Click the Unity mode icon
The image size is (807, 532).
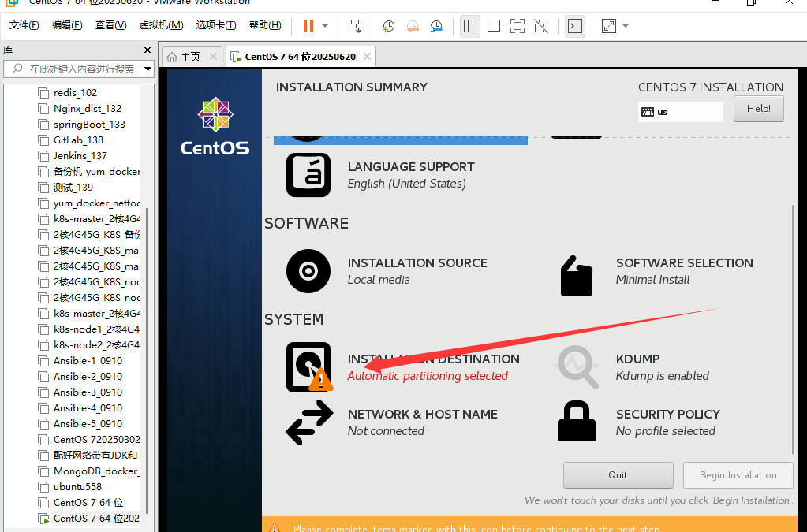tap(541, 26)
